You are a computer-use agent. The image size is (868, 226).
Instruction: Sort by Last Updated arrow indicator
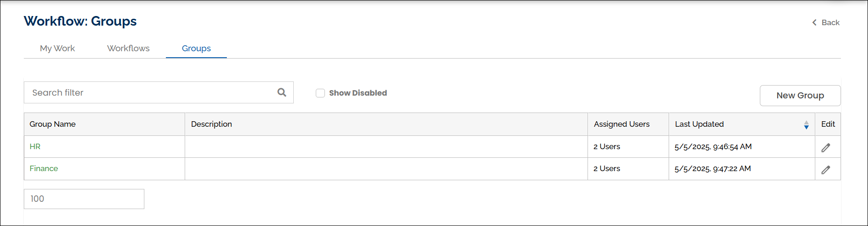coord(806,125)
